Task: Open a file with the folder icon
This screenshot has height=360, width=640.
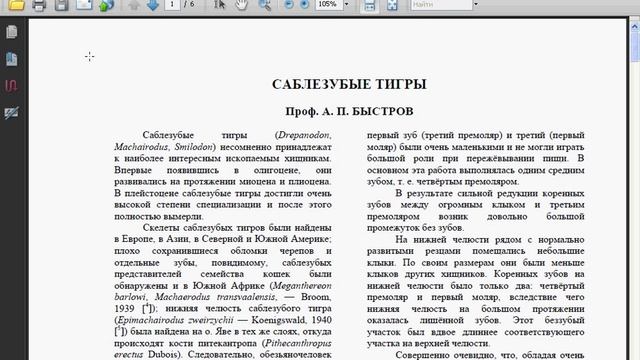Action: 16,5
